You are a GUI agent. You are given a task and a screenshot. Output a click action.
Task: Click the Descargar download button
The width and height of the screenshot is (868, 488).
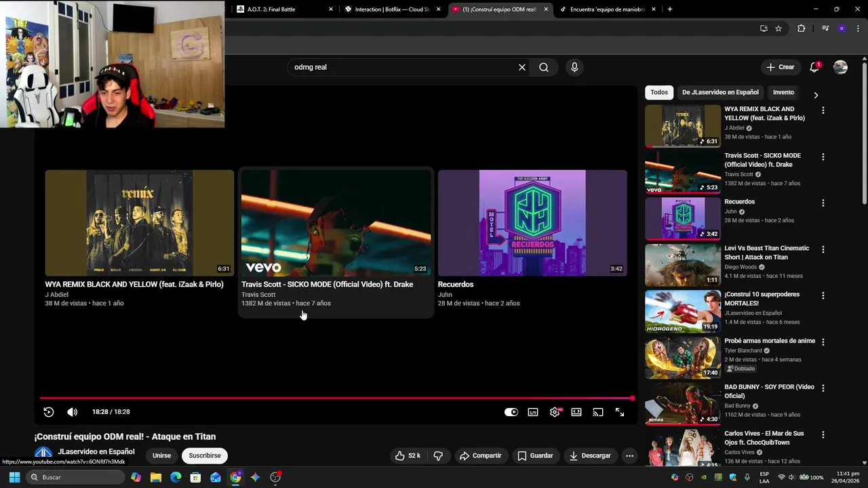pos(590,455)
